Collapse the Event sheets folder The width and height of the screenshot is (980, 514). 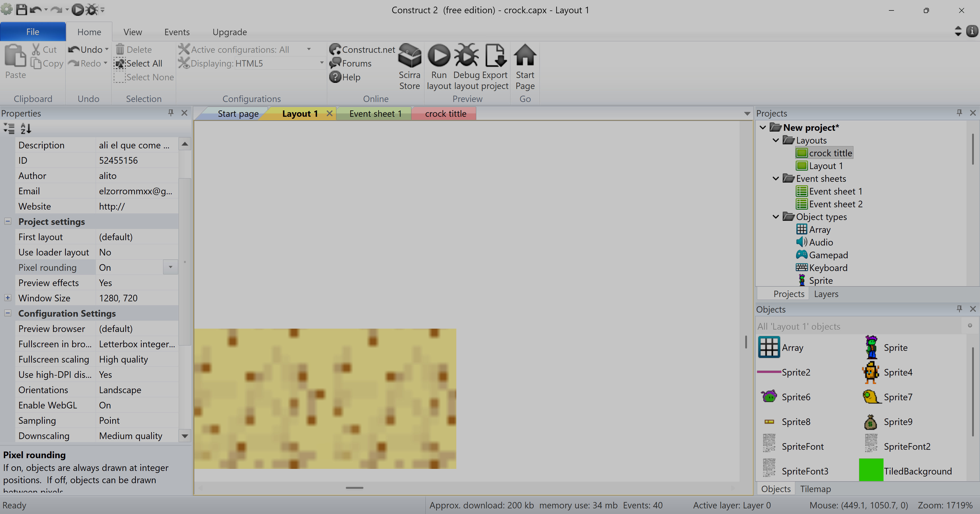(x=776, y=178)
